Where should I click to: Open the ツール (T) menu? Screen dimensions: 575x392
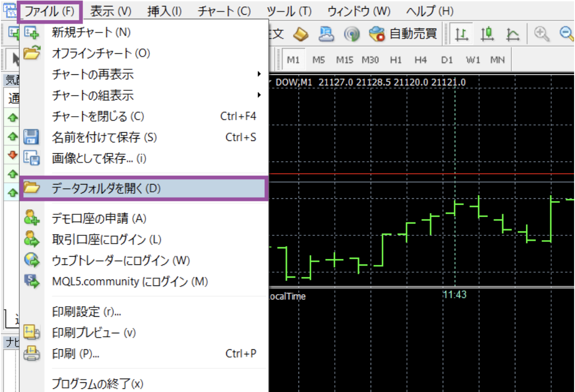[289, 11]
